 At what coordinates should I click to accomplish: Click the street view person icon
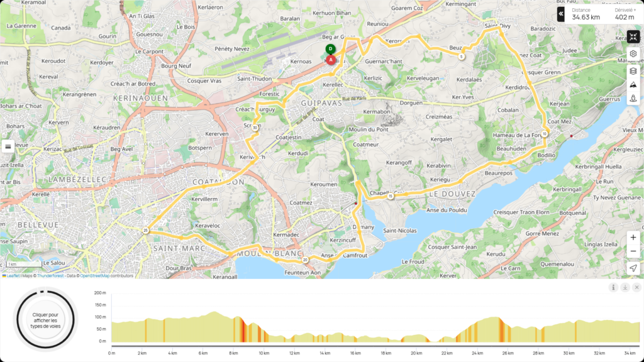pyautogui.click(x=633, y=98)
